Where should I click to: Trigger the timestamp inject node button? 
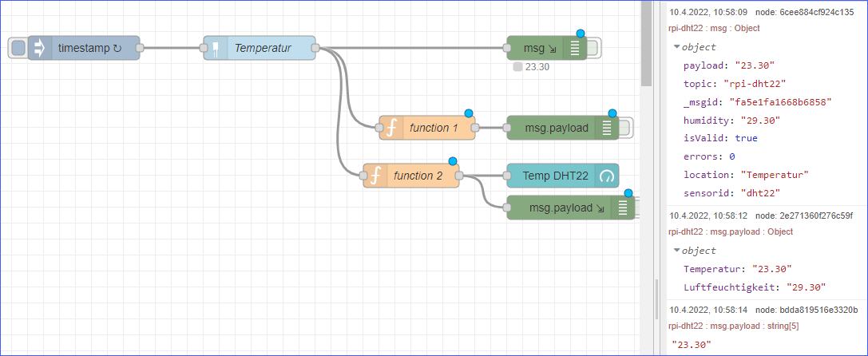point(18,48)
